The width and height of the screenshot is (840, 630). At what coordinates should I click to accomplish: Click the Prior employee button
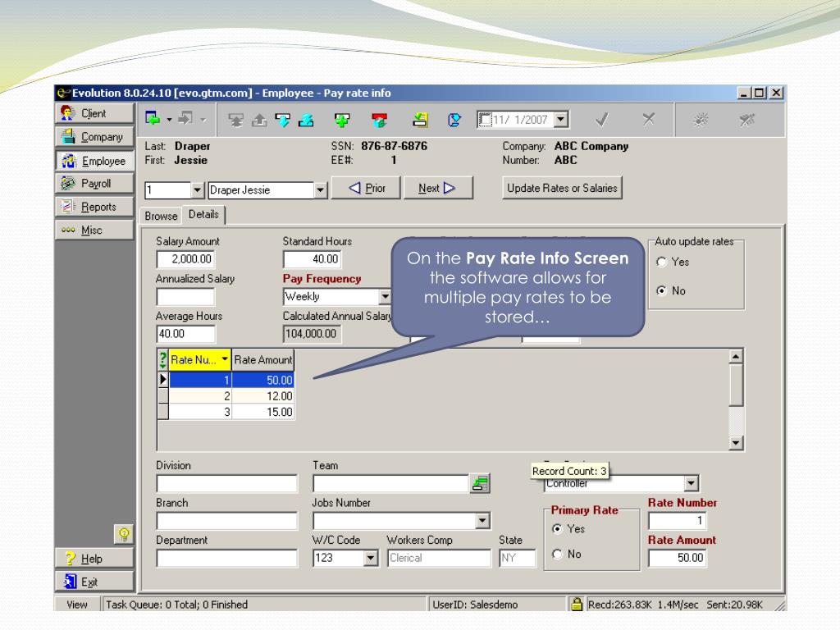[x=366, y=188]
